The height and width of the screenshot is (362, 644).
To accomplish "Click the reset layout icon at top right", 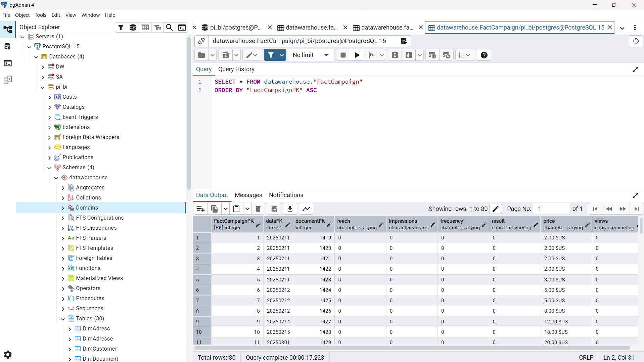I will click(x=636, y=41).
